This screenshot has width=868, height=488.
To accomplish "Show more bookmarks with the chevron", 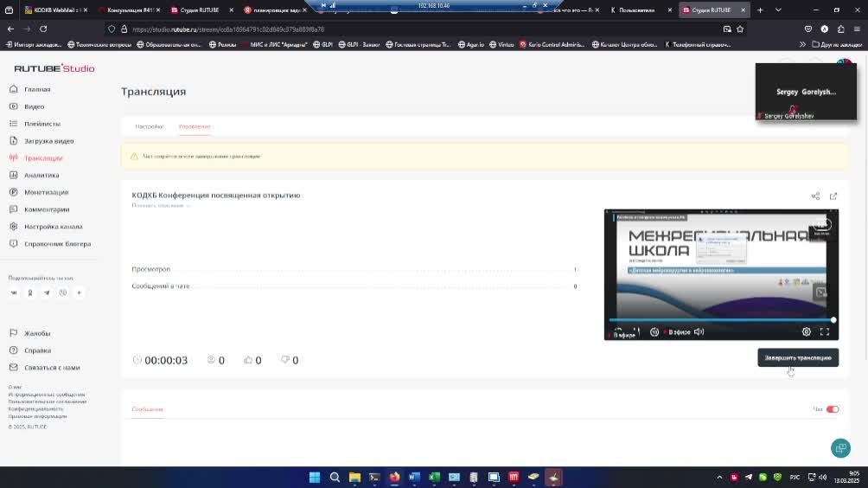I will coord(802,44).
